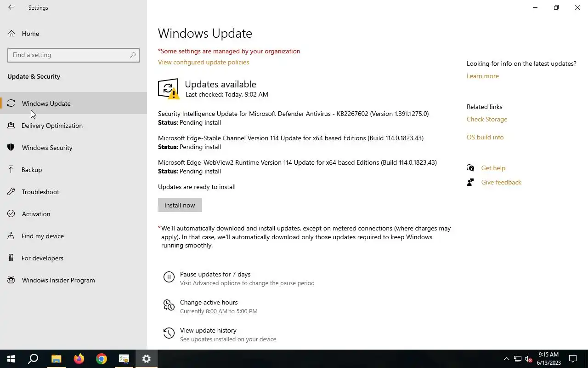This screenshot has height=368, width=588.
Task: Click the back arrow in Settings
Action: 11,7
